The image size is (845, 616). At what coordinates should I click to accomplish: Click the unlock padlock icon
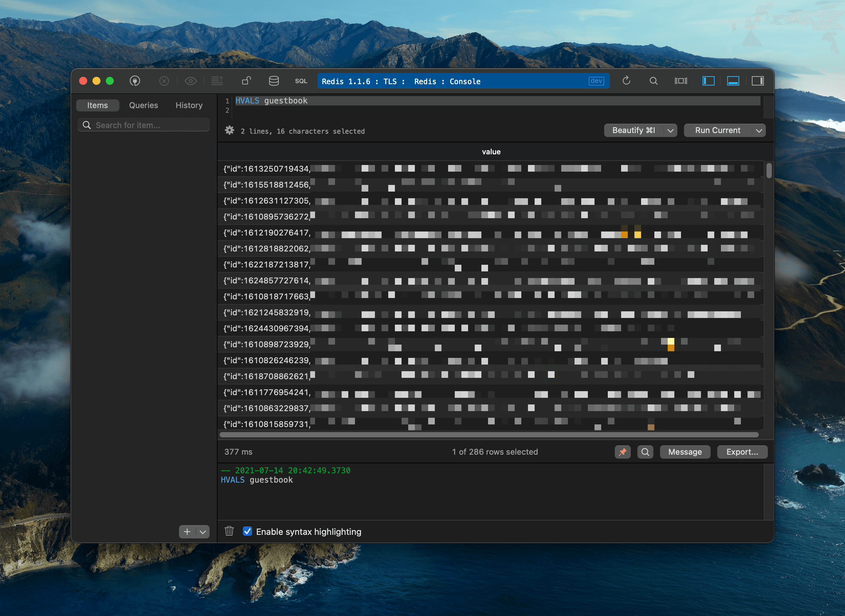(247, 81)
